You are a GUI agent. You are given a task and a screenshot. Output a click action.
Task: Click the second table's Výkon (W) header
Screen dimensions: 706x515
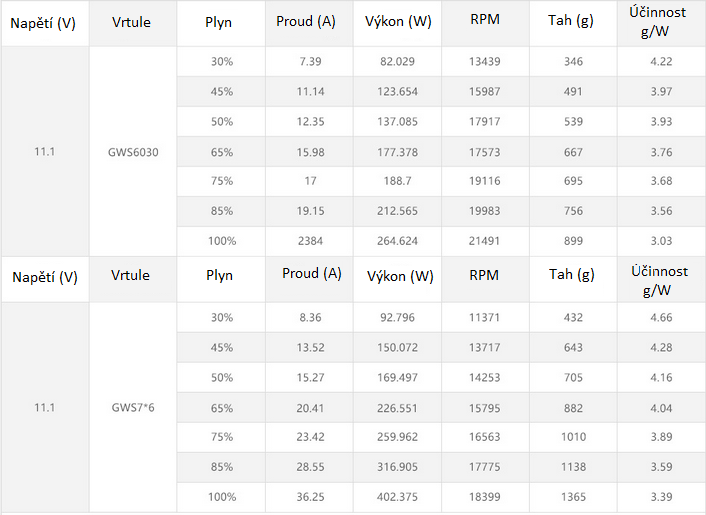(x=400, y=276)
